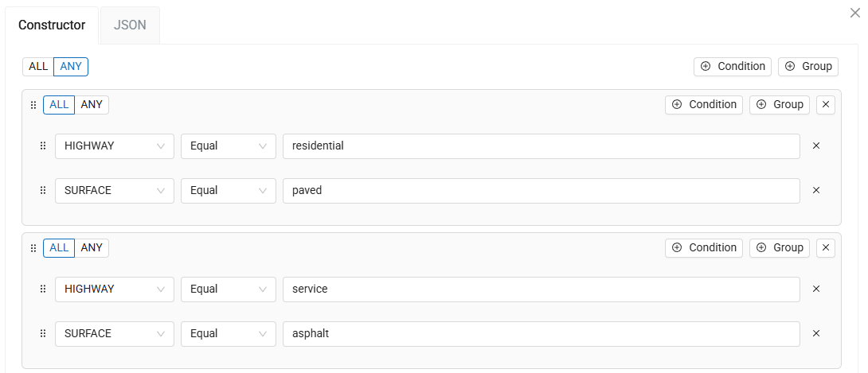Delete the service highway condition row
868x373 pixels.
click(815, 289)
